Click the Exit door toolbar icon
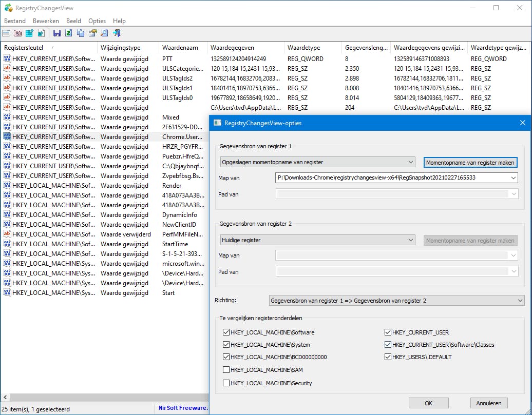 117,33
